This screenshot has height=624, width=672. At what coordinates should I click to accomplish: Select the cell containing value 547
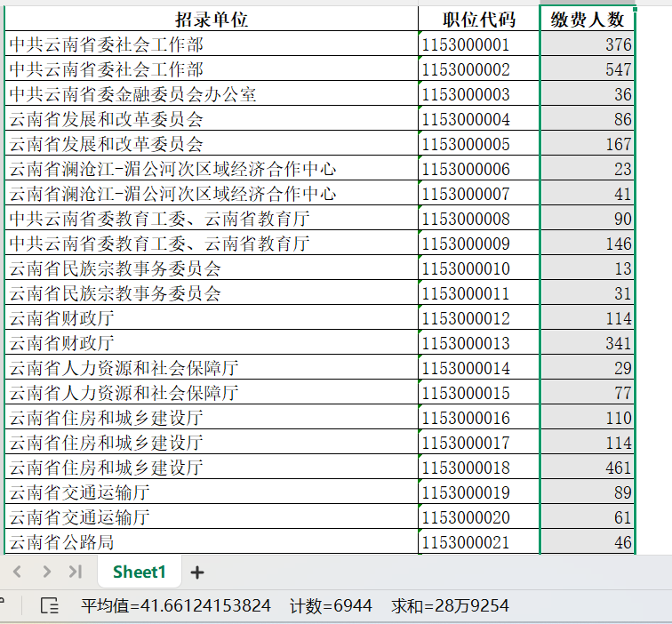(x=588, y=69)
